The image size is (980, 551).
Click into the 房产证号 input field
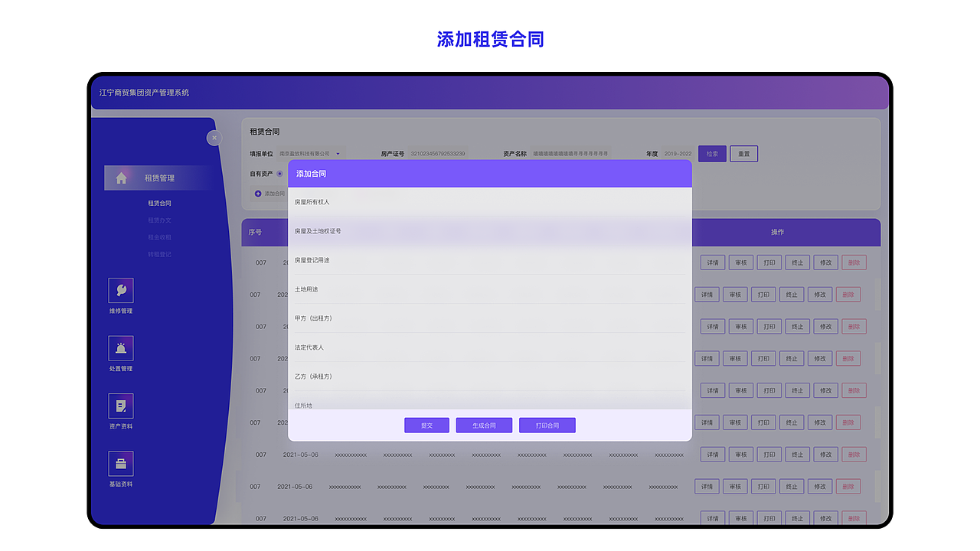[x=438, y=154]
